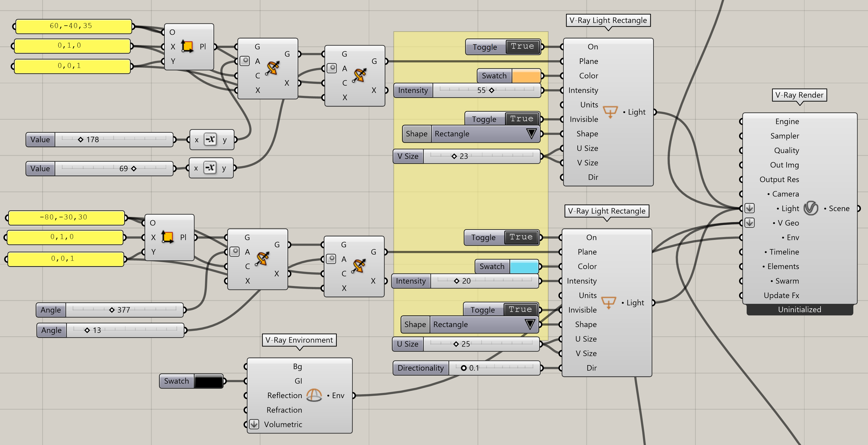Click the flatten arrow icon on Render Light input
This screenshot has height=445, width=868.
(x=750, y=208)
